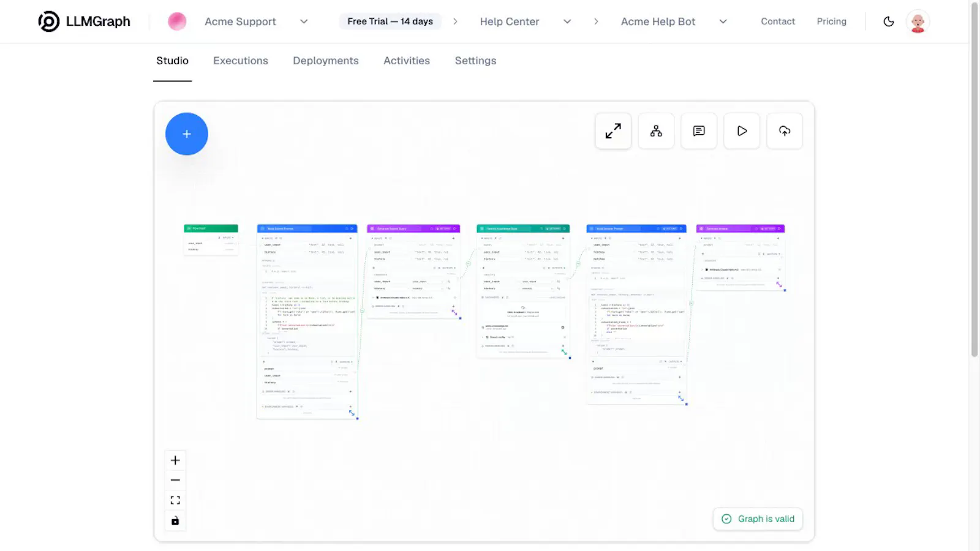Click the auto-layout hierarchy icon
This screenshot has height=551, width=980.
(656, 131)
